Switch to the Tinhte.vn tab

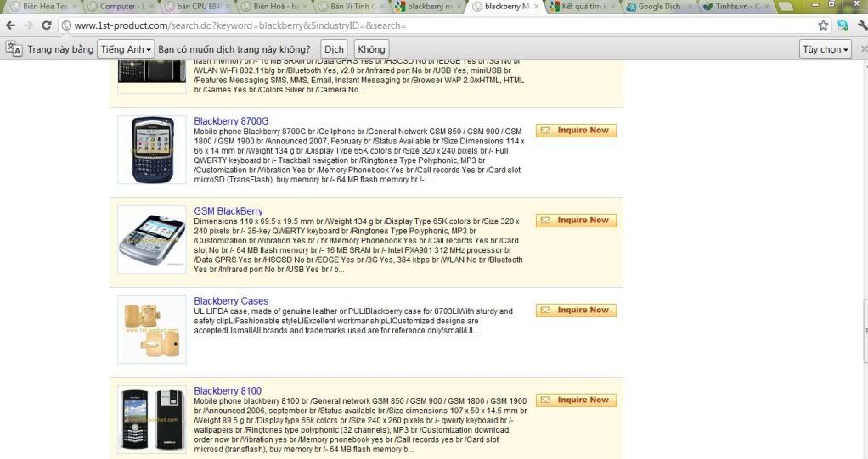[739, 7]
